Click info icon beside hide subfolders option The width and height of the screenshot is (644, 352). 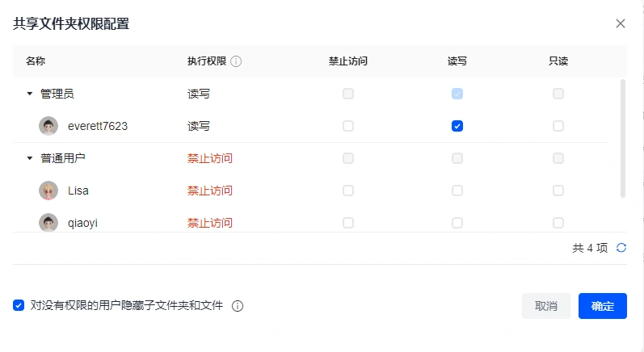pos(238,306)
